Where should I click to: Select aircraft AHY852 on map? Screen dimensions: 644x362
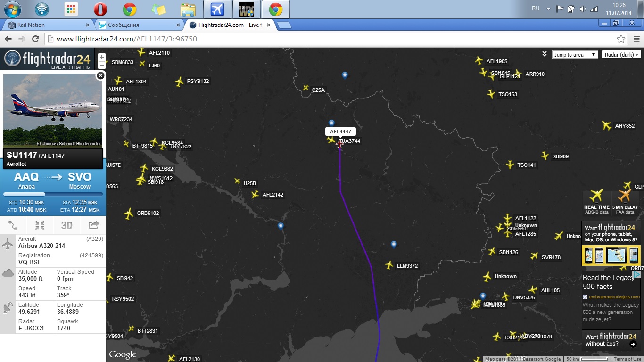coord(607,125)
